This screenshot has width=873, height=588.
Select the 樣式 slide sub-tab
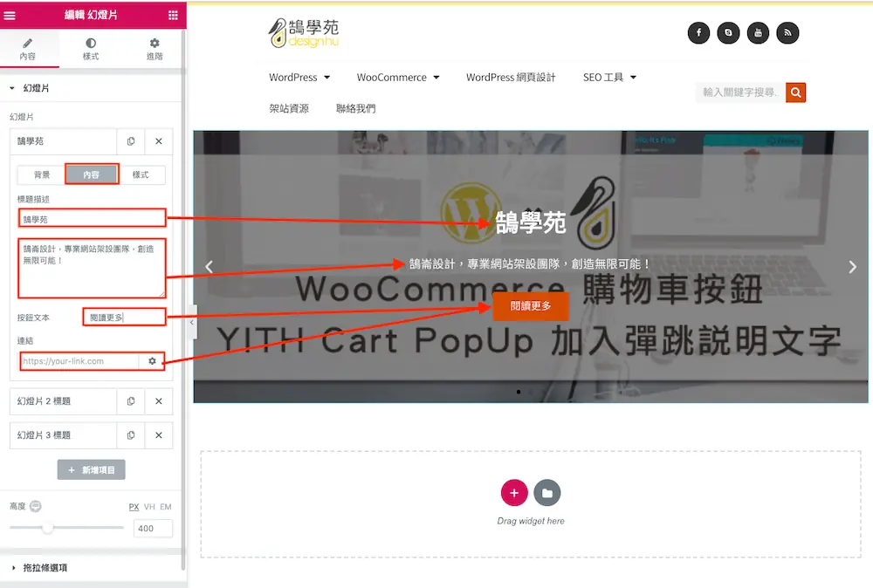141,174
